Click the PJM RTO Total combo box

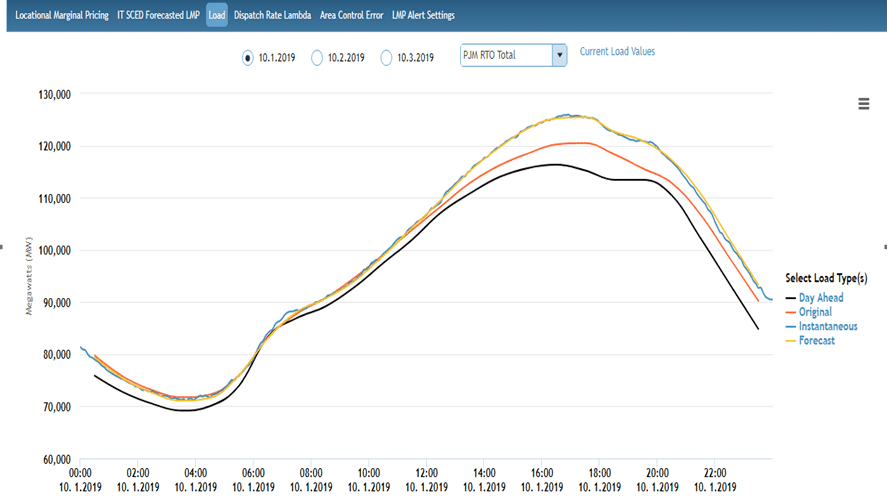coord(505,55)
